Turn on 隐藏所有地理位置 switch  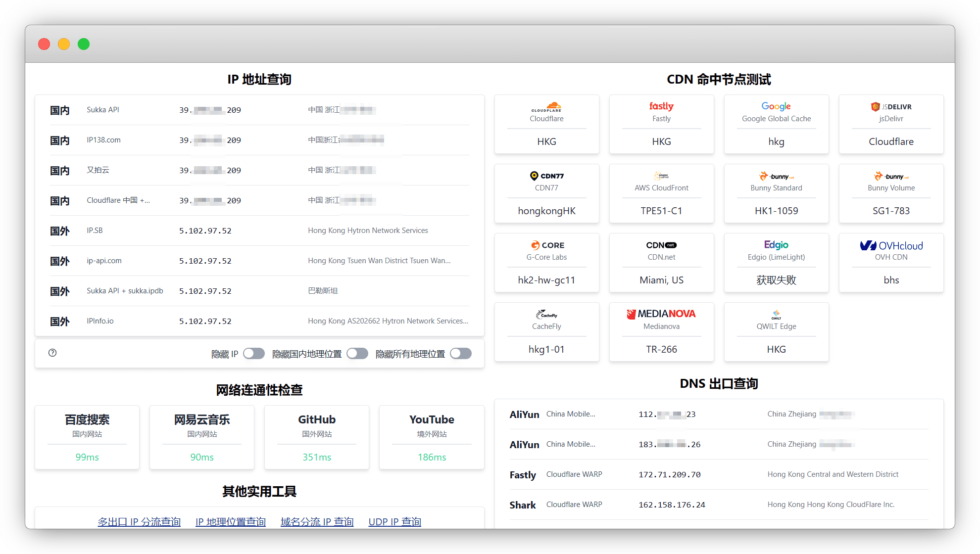point(460,354)
